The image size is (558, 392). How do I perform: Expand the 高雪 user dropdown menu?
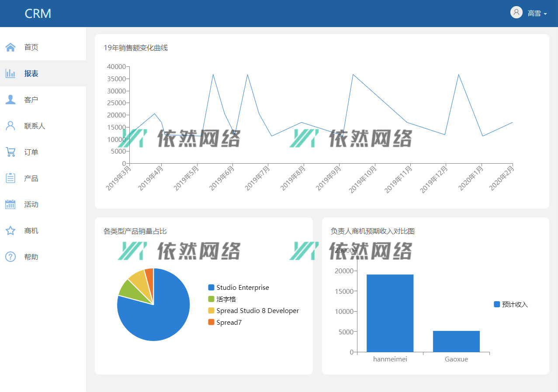click(537, 14)
